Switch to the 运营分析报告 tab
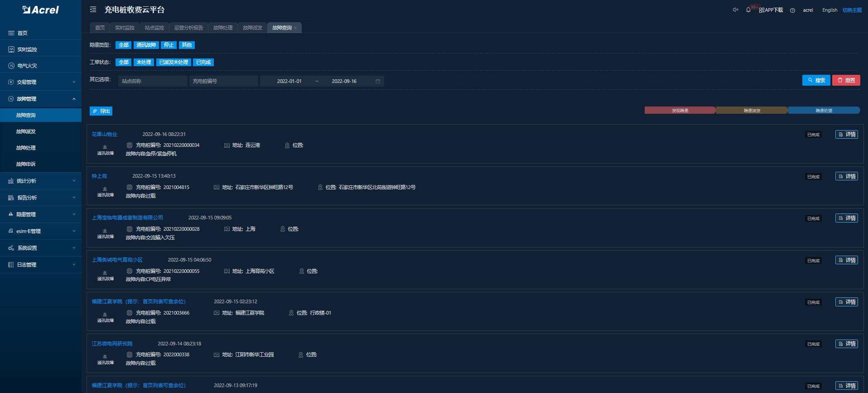 188,28
